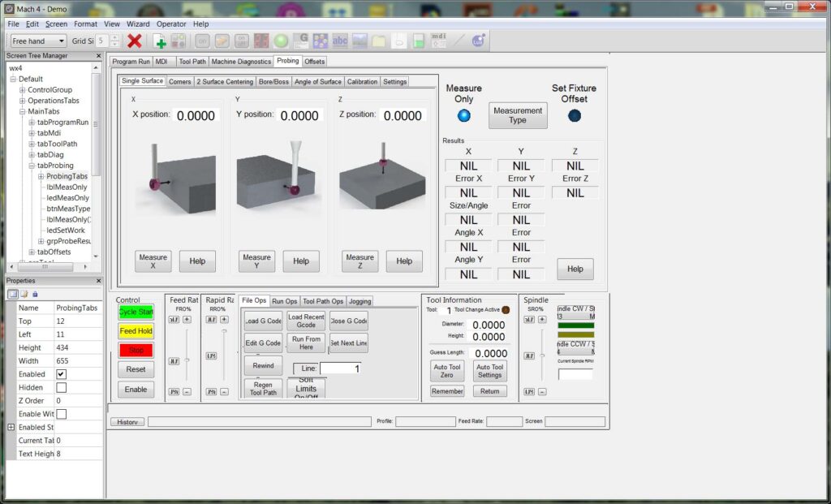Click the events notepad icon in Properties panel

pyautogui.click(x=24, y=294)
